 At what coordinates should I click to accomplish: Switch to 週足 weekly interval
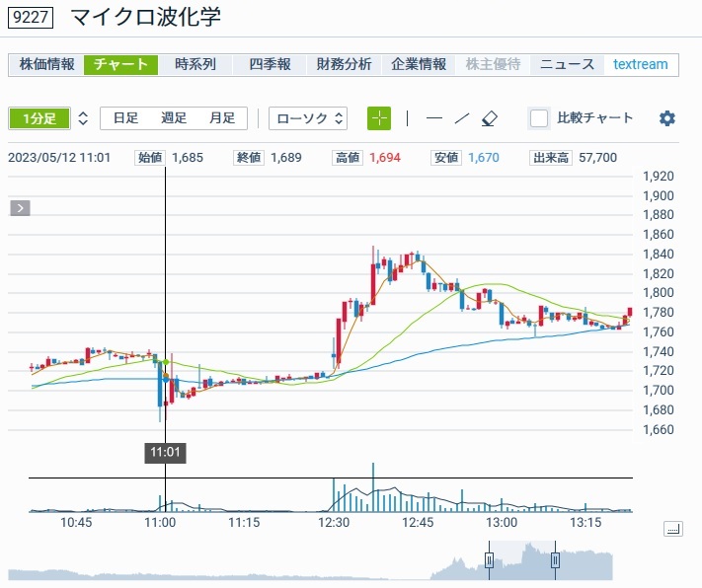[x=174, y=118]
